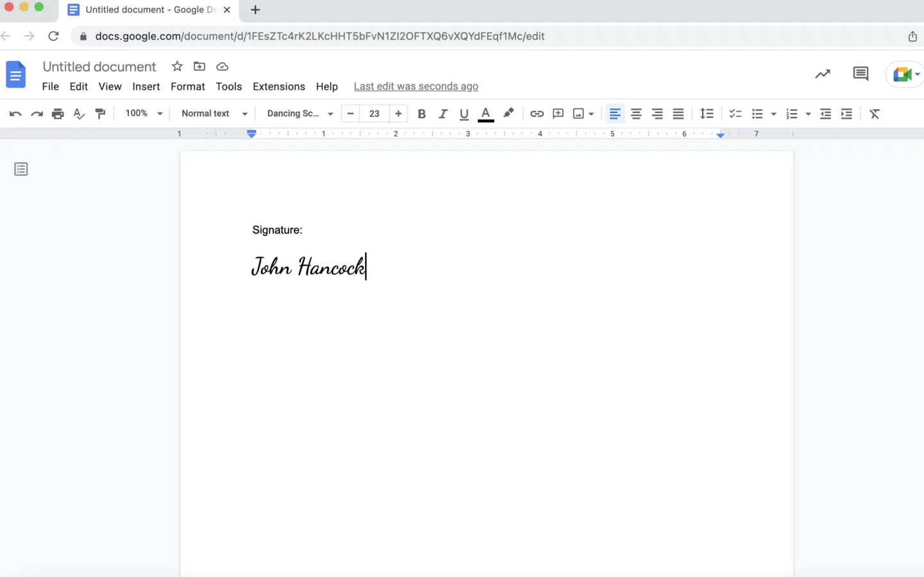This screenshot has width=924, height=577.
Task: Open version history via last edit link
Action: tap(416, 86)
